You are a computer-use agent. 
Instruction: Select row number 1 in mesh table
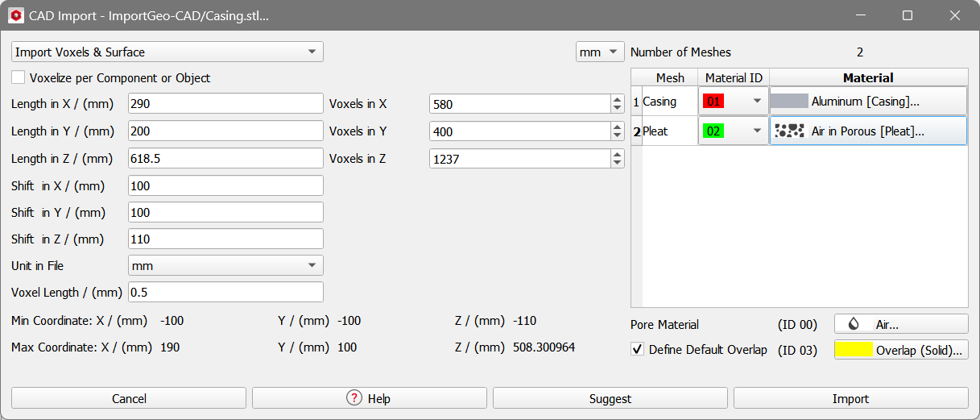click(x=636, y=102)
